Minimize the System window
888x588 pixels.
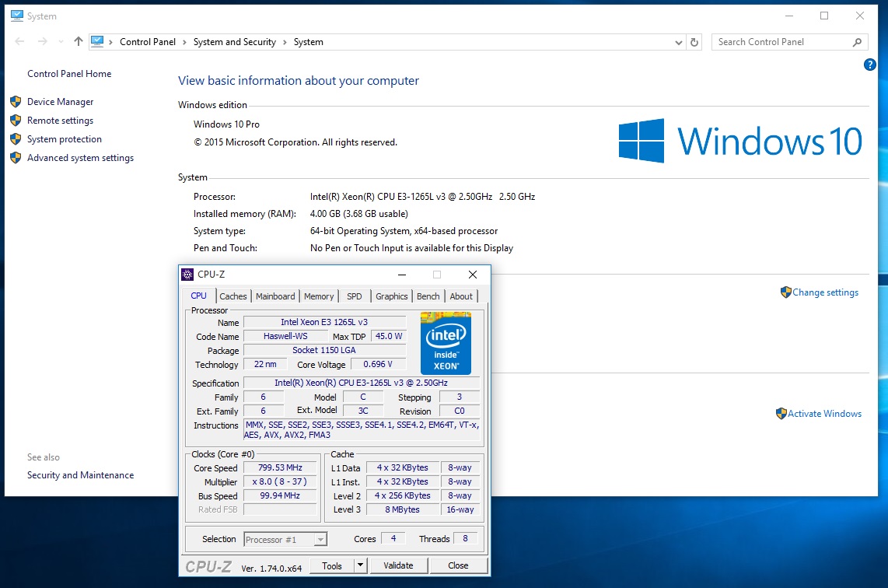point(789,16)
